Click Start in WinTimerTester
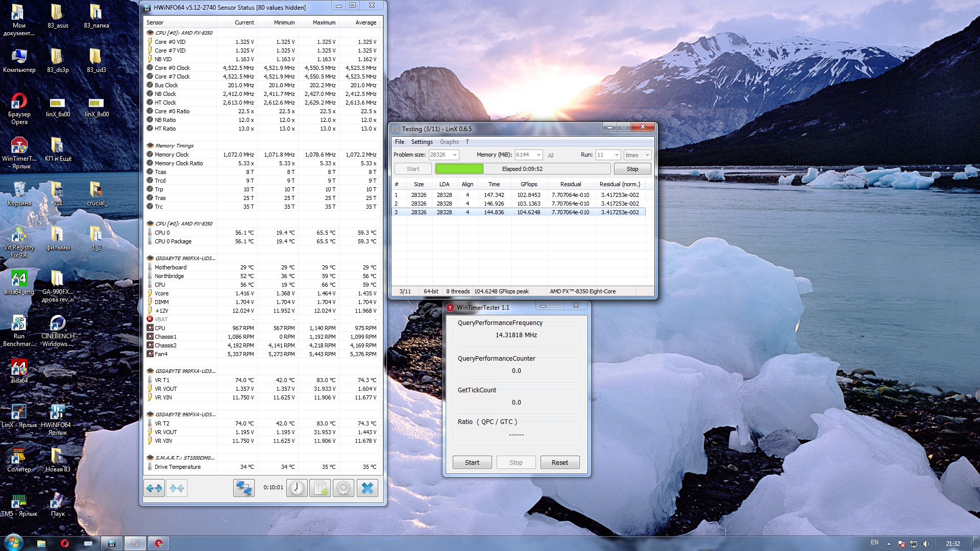980x551 pixels. tap(472, 462)
